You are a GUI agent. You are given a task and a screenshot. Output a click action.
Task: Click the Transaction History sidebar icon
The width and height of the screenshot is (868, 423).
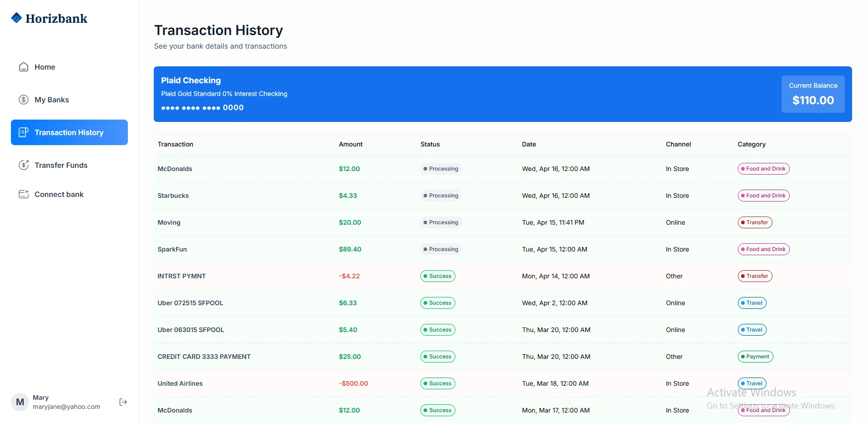point(24,132)
